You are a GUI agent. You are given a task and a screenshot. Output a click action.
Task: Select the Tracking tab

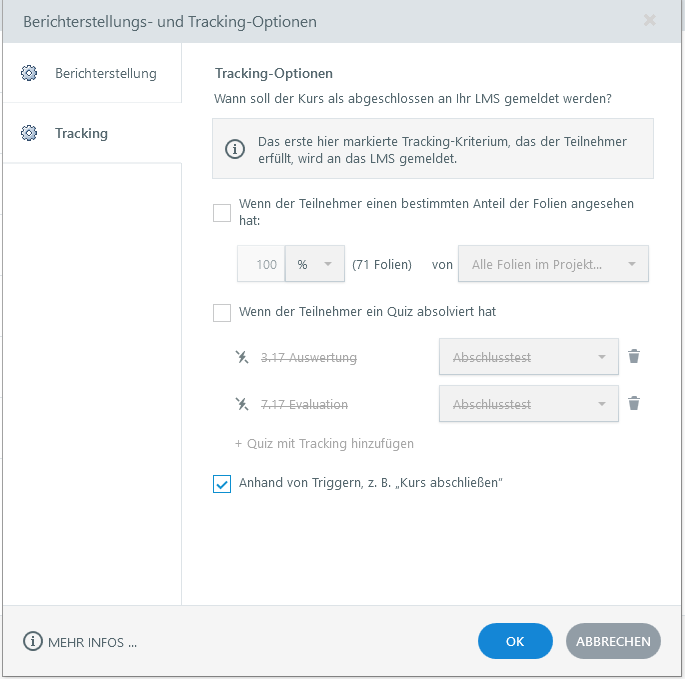[x=81, y=133]
